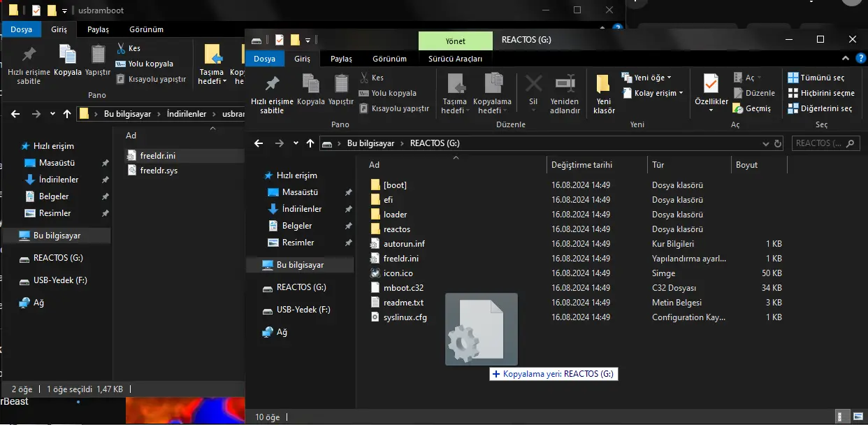Open the Kolay erişim dropdown
Screen dimensions: 868x425
(x=651, y=93)
